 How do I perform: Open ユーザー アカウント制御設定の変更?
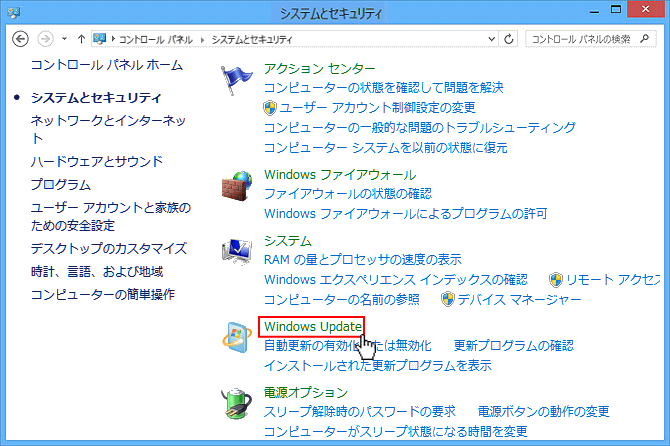(377, 108)
